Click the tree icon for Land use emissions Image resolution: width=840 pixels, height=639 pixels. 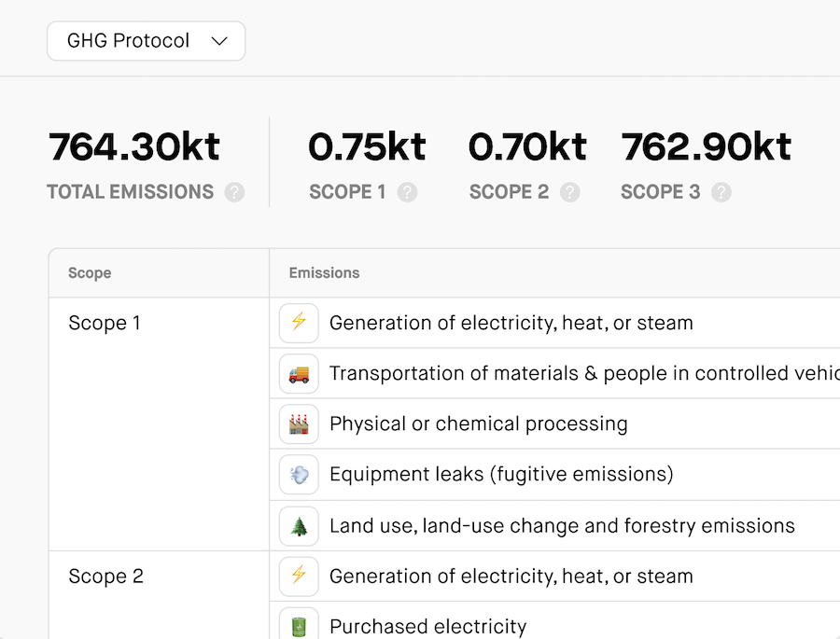(x=299, y=525)
